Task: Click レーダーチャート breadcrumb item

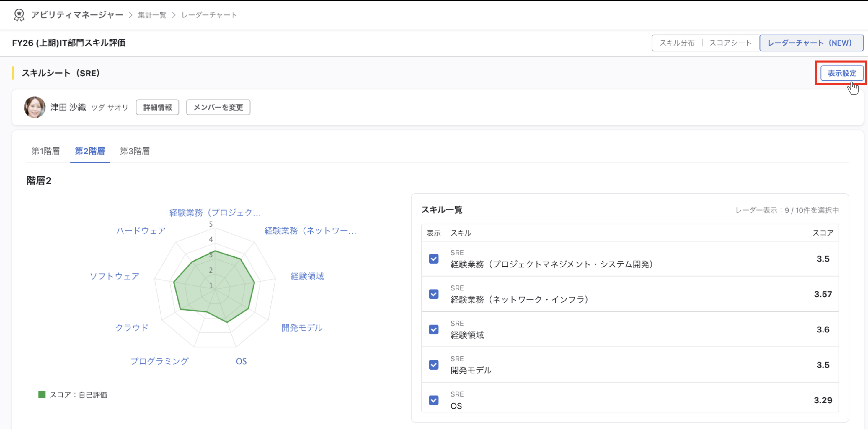Action: click(209, 15)
